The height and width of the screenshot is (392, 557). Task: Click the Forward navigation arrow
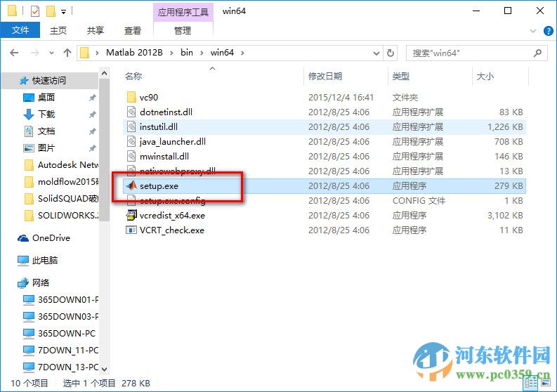[x=35, y=53]
